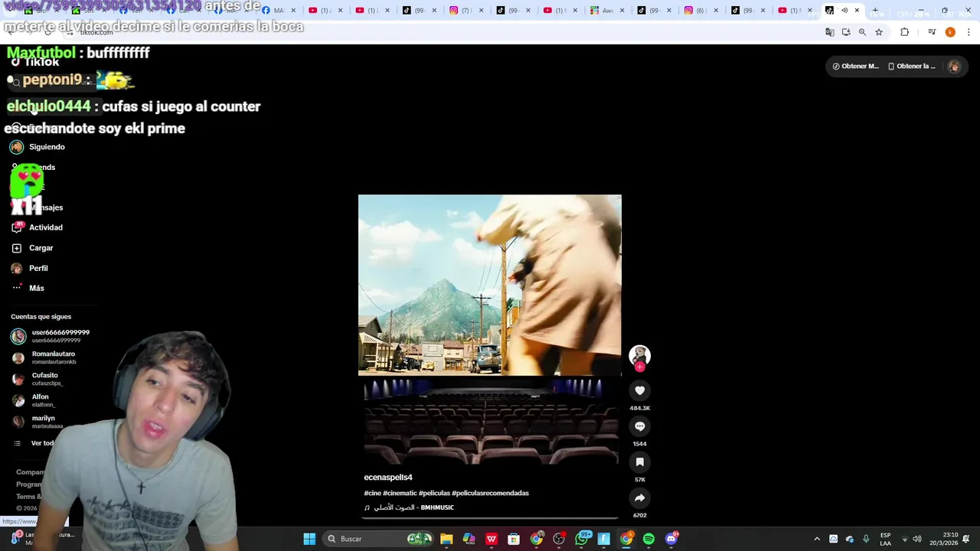Open the ESP LAA language switcher
The width and height of the screenshot is (980, 551).
click(x=885, y=539)
